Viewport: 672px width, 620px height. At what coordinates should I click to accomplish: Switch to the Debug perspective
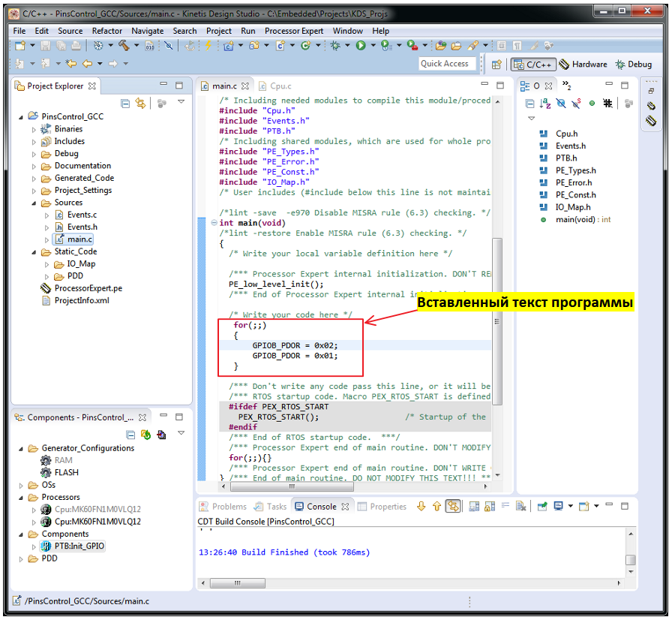[x=634, y=65]
